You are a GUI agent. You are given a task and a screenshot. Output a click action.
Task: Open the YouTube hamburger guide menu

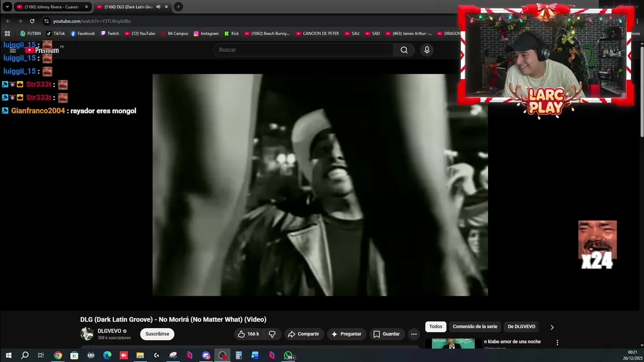pyautogui.click(x=13, y=50)
